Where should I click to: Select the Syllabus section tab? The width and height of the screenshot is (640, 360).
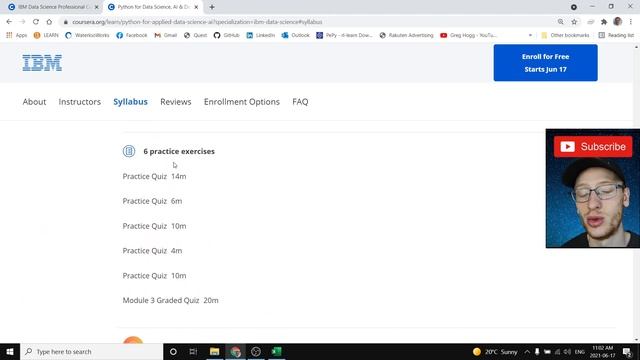tap(131, 102)
